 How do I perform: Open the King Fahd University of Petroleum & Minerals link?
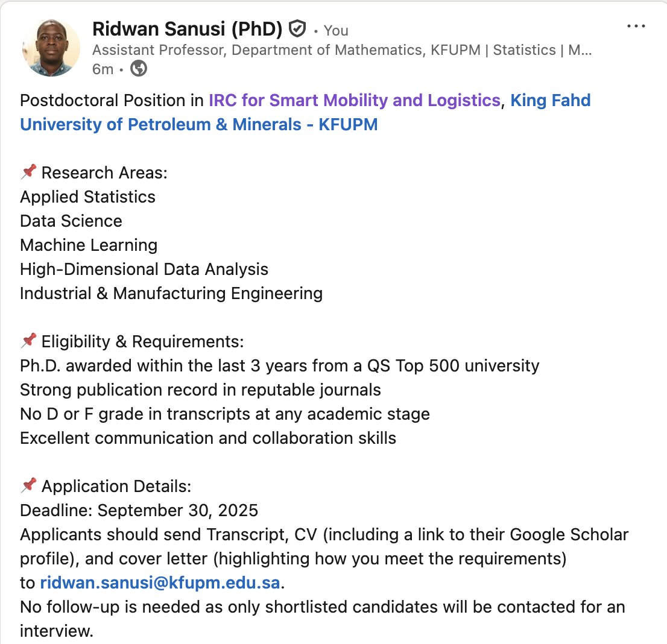point(199,125)
